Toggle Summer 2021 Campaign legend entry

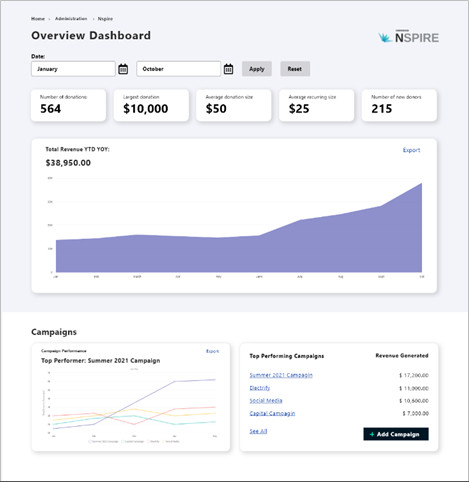(x=104, y=441)
